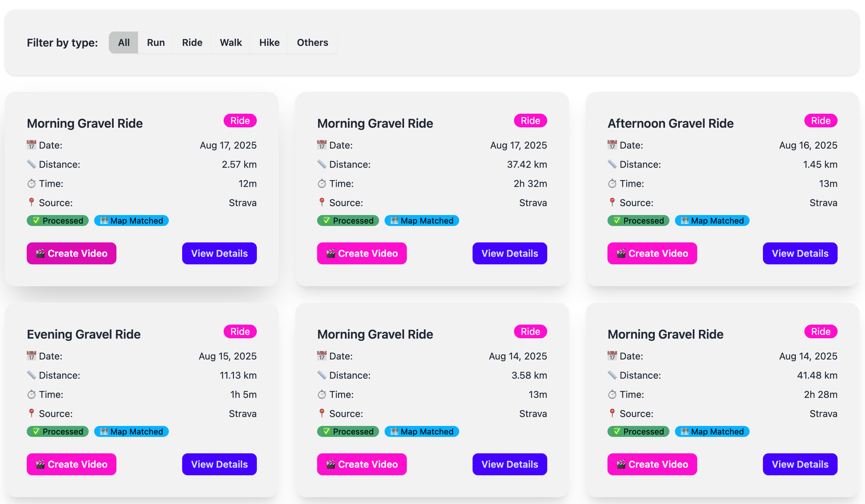Click stopwatch icon on Evening Gravel Ride
865x504 pixels.
[x=31, y=394]
